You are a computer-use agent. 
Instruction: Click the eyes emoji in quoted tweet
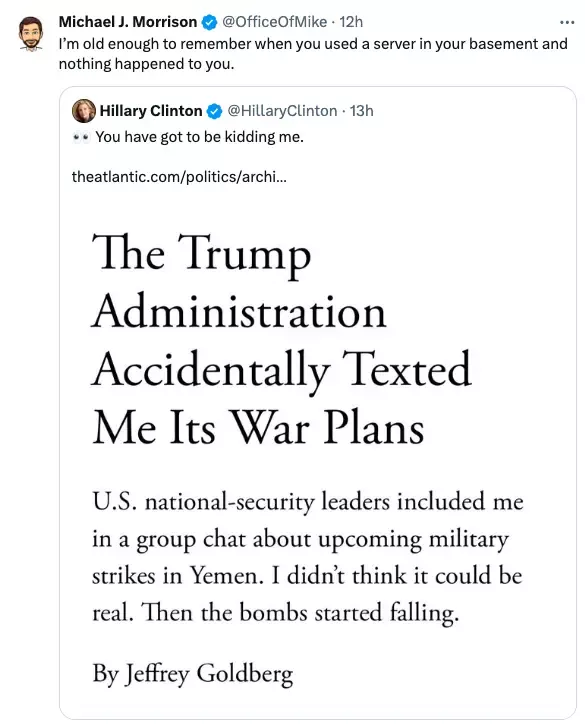coord(81,138)
